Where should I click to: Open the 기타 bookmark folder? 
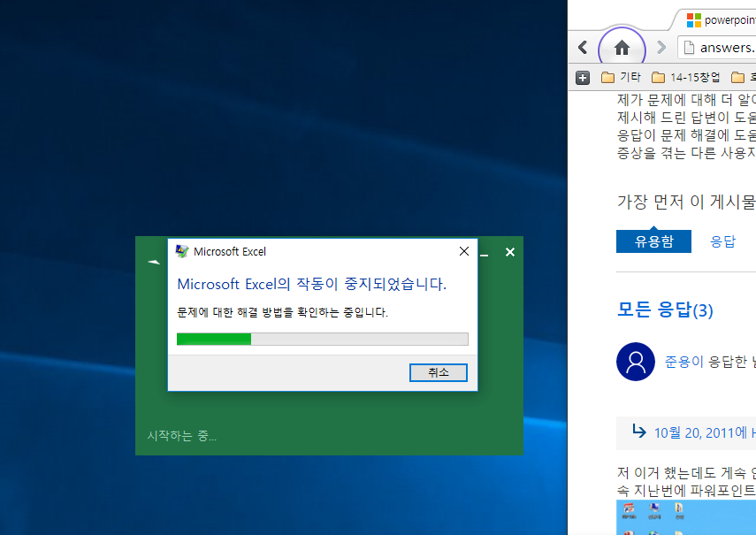point(621,77)
